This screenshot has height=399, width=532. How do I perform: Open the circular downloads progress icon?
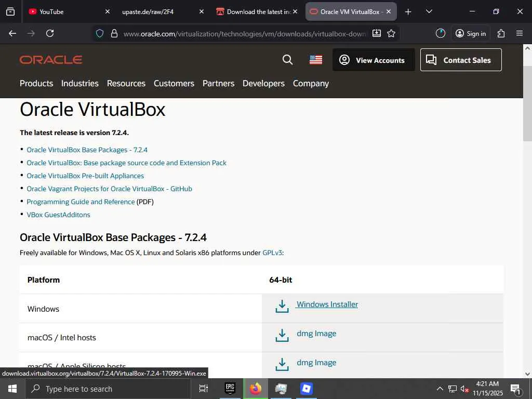[x=441, y=33]
